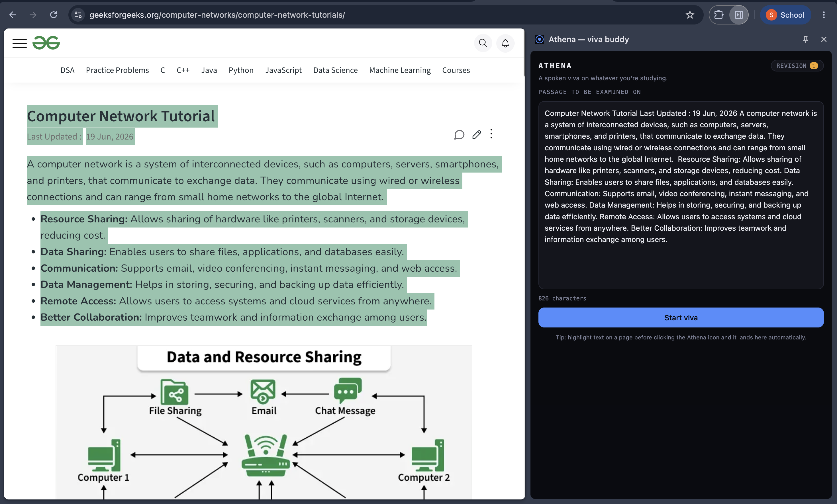This screenshot has height=504, width=837.
Task: Open the Courses nav item
Action: [456, 70]
